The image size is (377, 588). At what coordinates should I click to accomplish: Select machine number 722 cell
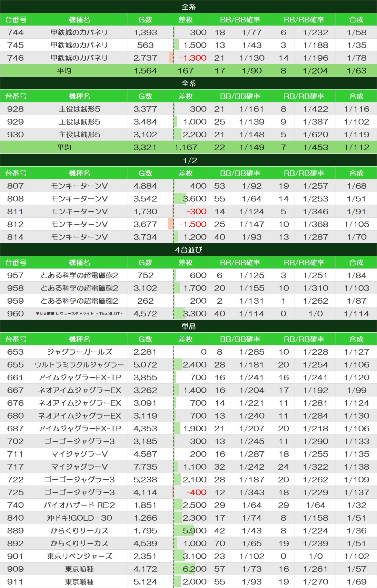pos(16,480)
